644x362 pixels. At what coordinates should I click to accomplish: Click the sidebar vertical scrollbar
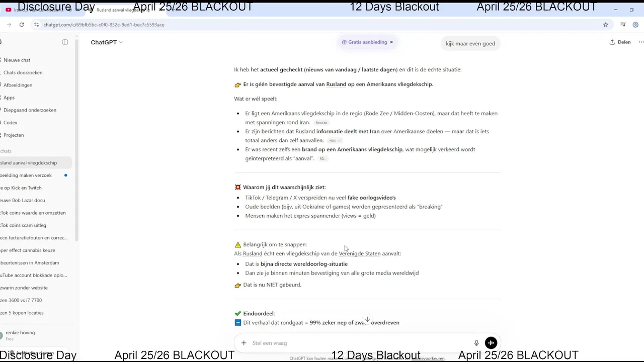click(x=76, y=141)
